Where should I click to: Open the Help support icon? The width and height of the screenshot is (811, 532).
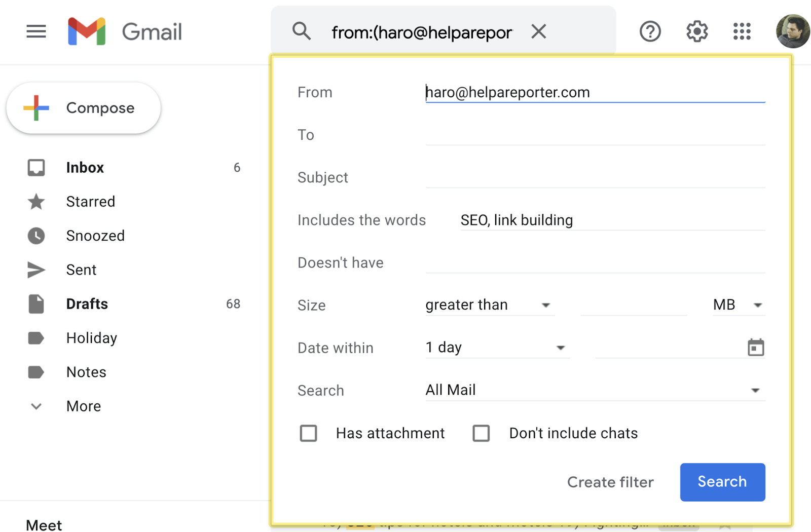tap(650, 31)
